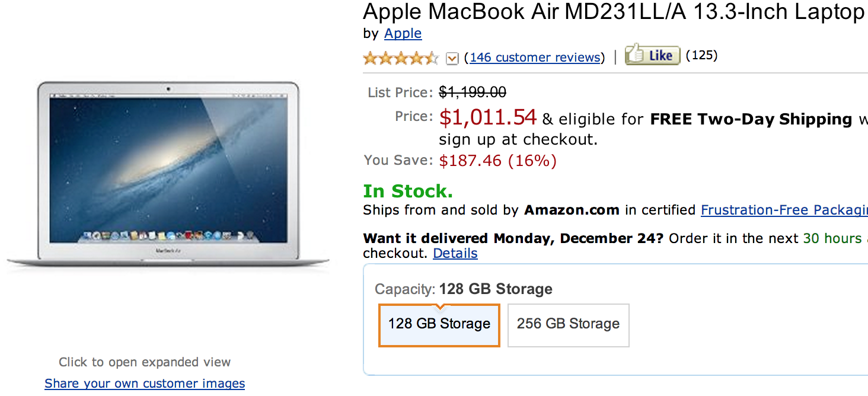Open the 146 customer reviews link
This screenshot has height=396, width=868.
535,58
